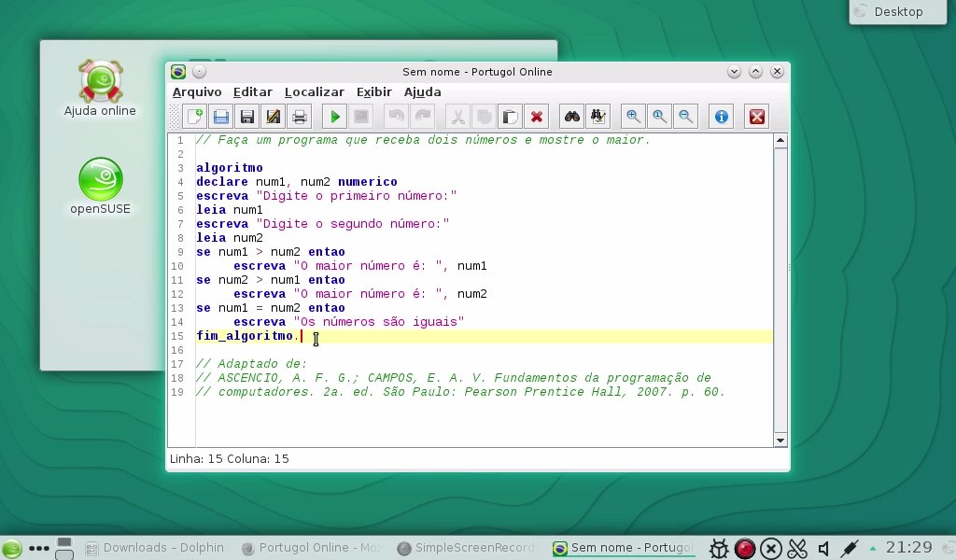Viewport: 956px width, 560px height.
Task: Open the Ajuda menu
Action: click(422, 92)
